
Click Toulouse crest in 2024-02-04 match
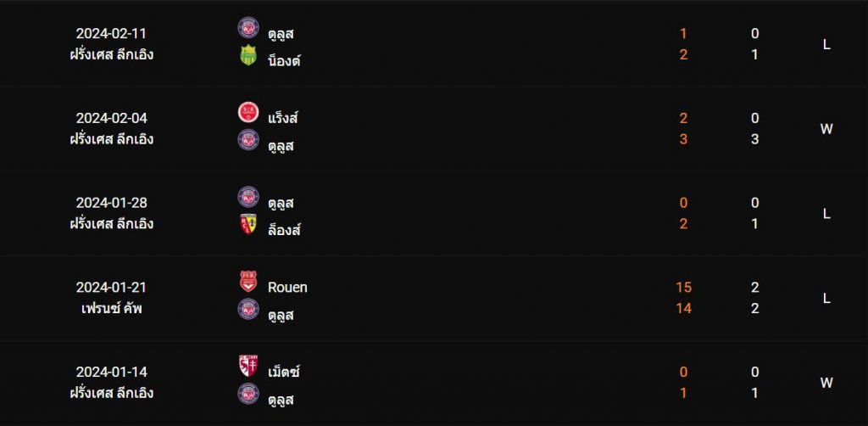pos(248,140)
